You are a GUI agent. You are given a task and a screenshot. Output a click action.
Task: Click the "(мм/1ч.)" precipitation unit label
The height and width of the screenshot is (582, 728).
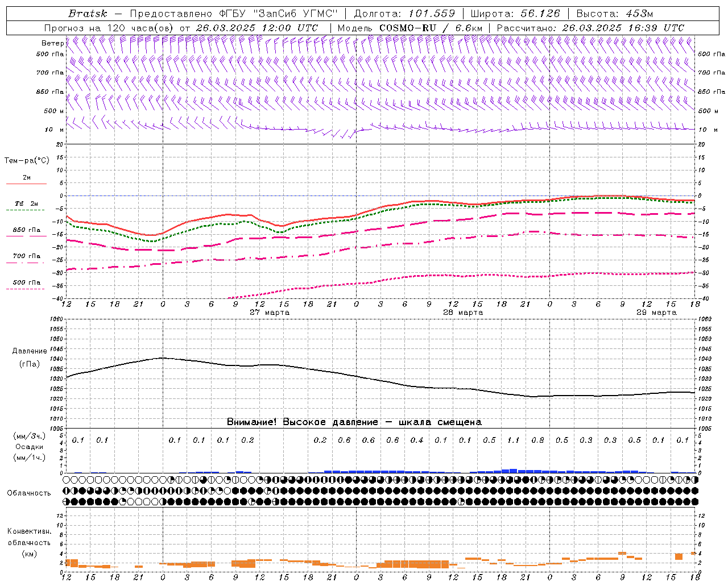pos(30,458)
